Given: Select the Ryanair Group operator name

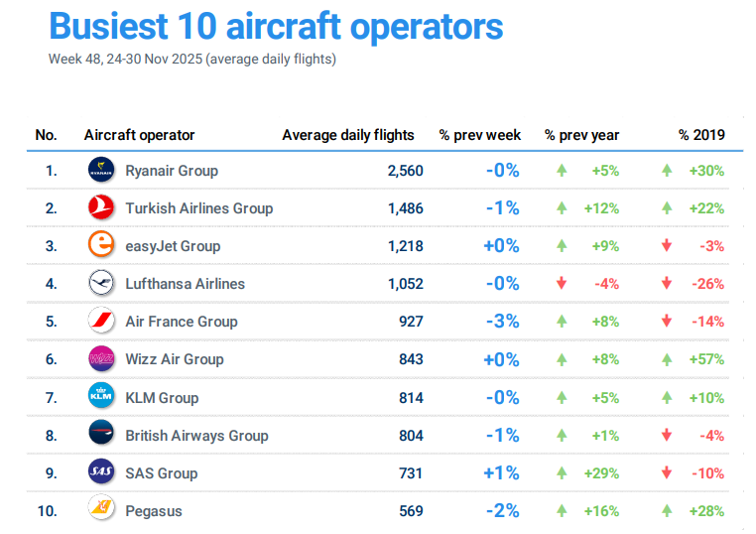Looking at the screenshot, I should tap(172, 171).
